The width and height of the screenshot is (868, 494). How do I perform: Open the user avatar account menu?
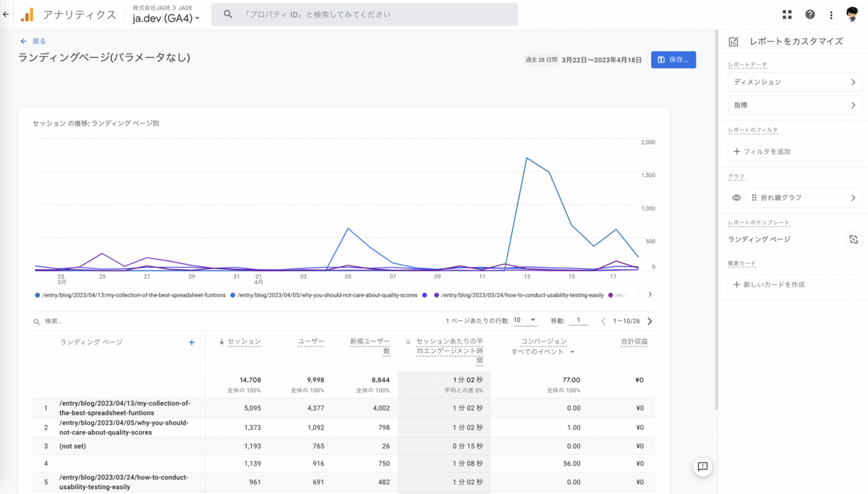tap(852, 14)
